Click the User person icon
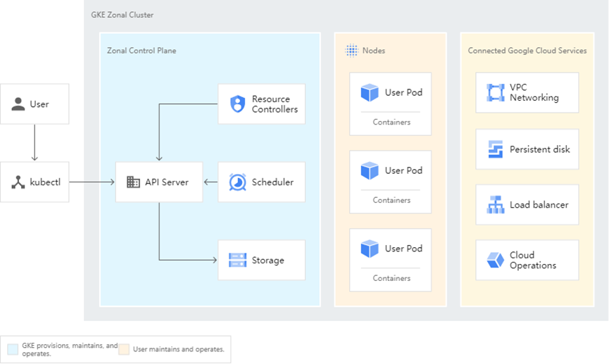 click(x=18, y=104)
